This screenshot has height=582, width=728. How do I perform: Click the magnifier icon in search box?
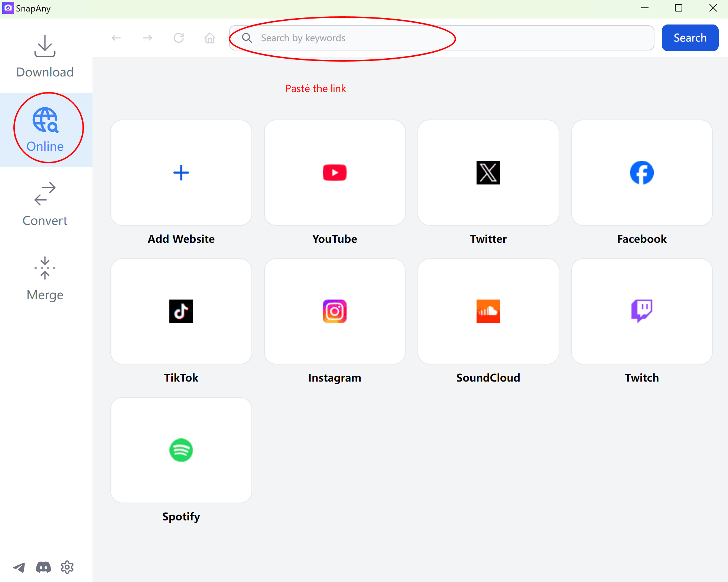point(247,38)
